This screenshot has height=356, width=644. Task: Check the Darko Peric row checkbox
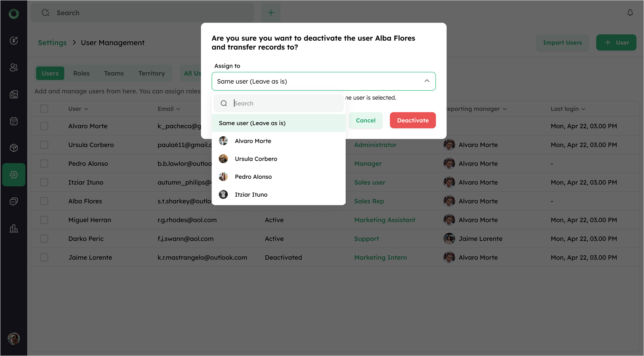(x=44, y=239)
